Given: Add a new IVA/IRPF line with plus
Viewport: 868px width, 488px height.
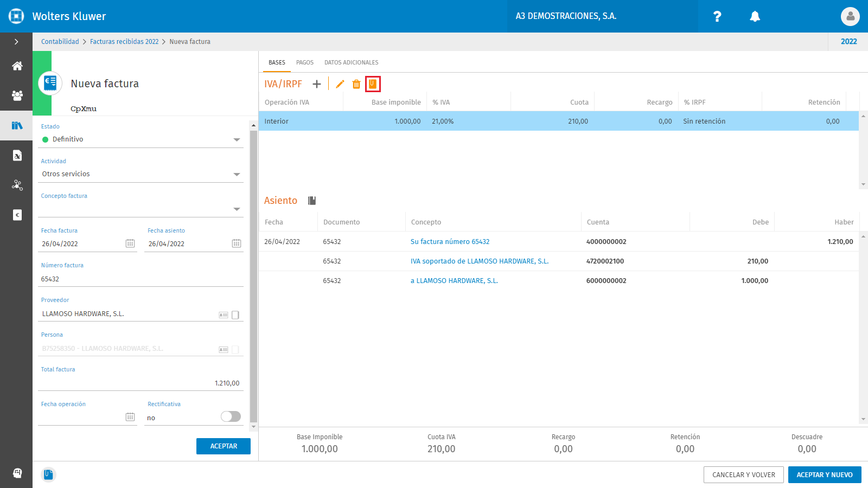Looking at the screenshot, I should 317,84.
